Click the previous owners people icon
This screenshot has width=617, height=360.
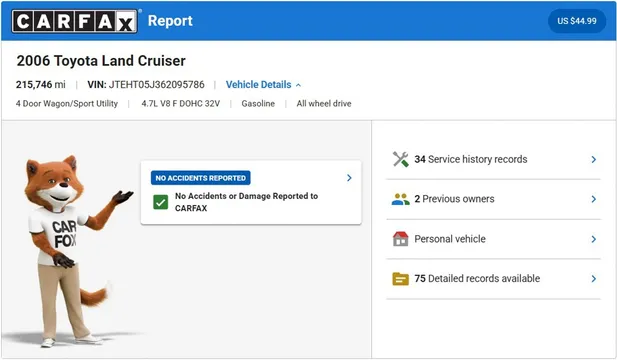point(401,199)
